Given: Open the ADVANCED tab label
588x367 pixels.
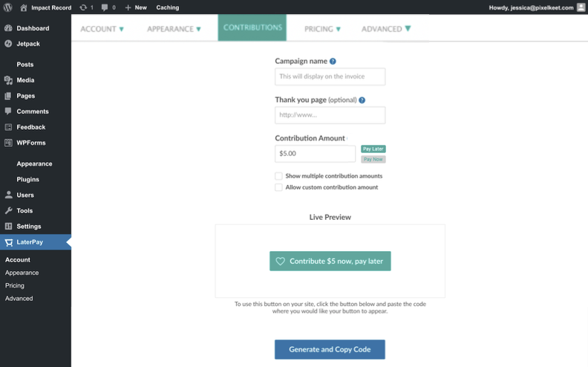Looking at the screenshot, I should pyautogui.click(x=382, y=29).
